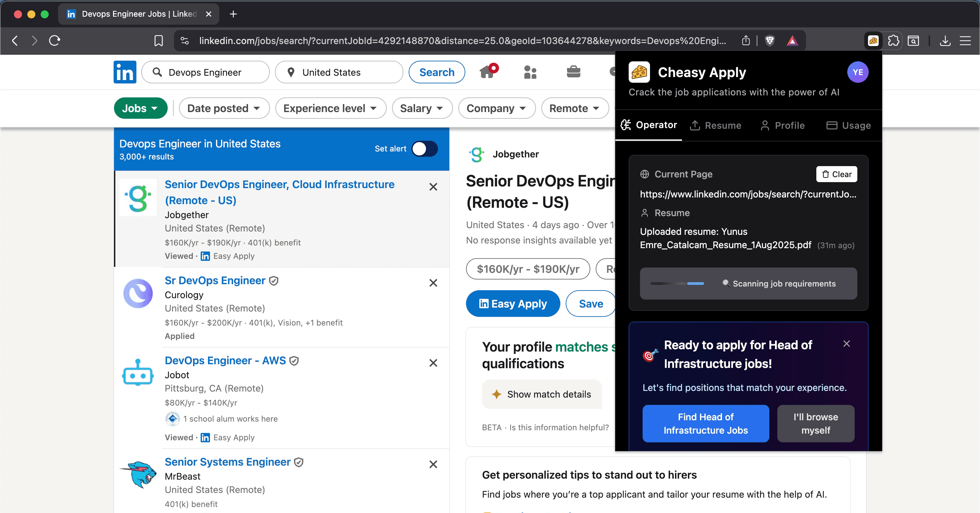The image size is (980, 513).
Task: Open the DevOps Engineer - AWS job link
Action: [225, 360]
